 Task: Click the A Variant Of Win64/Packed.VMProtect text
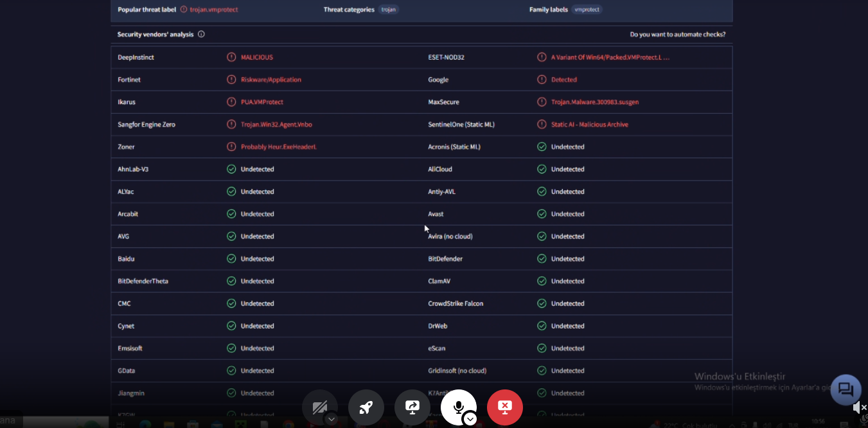click(610, 57)
